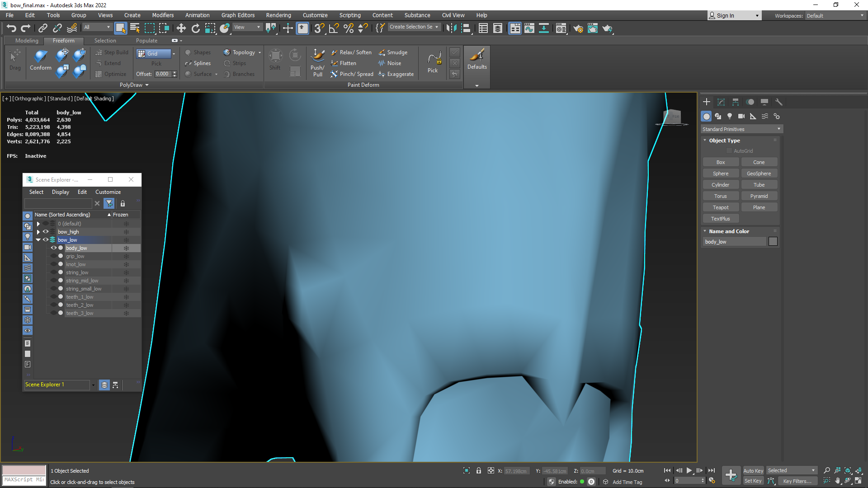Select the Relax/Soften brush

351,52
